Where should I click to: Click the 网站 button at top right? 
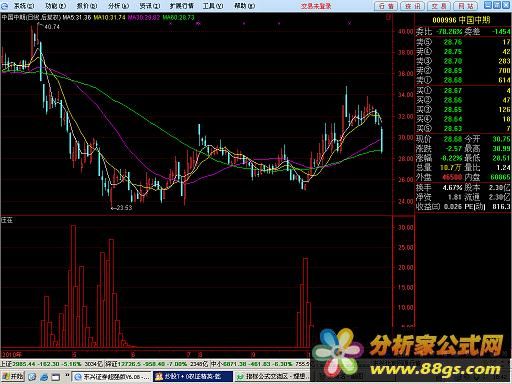(x=466, y=6)
